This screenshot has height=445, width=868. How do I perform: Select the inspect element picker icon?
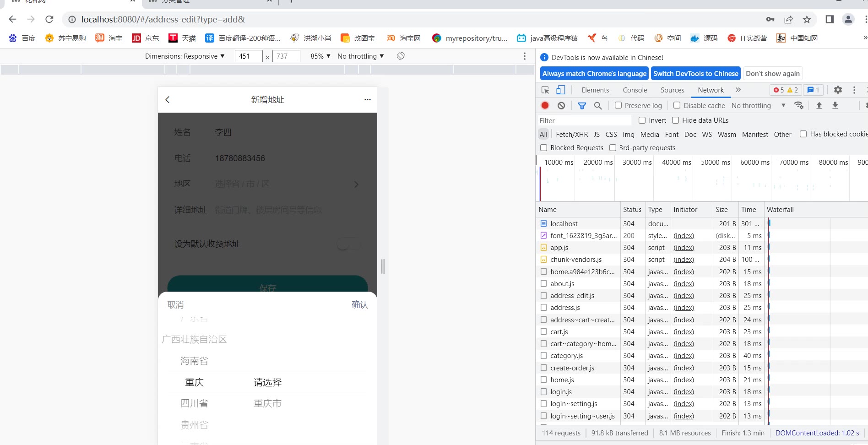(x=545, y=90)
